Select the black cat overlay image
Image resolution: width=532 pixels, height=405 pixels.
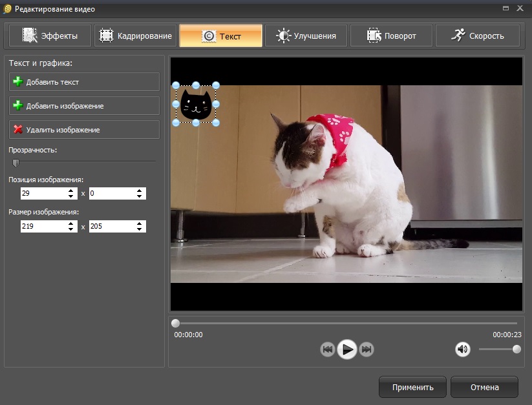coord(196,105)
